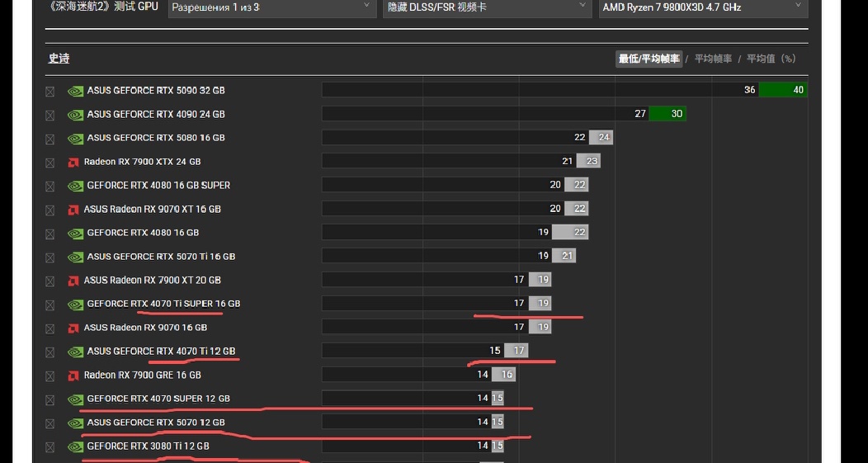Click AMD logo beside Radeon RX 9070 16 GB
This screenshot has width=868, height=463.
point(73,328)
